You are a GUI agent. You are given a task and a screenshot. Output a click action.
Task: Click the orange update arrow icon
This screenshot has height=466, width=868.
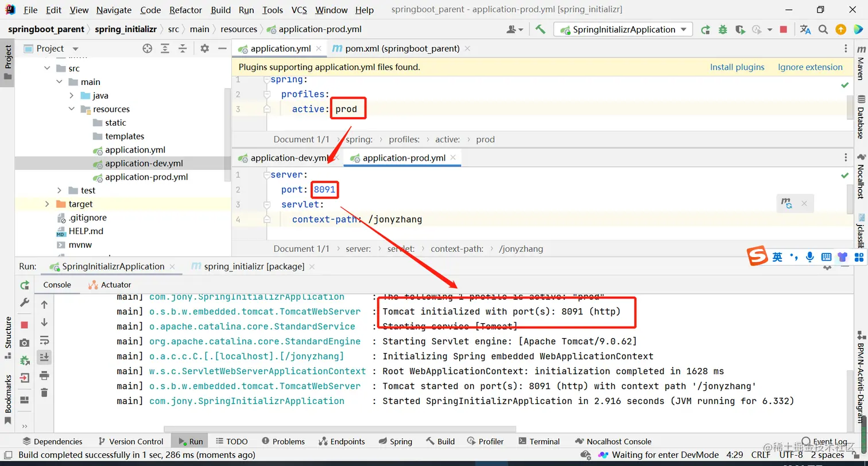[x=840, y=29]
